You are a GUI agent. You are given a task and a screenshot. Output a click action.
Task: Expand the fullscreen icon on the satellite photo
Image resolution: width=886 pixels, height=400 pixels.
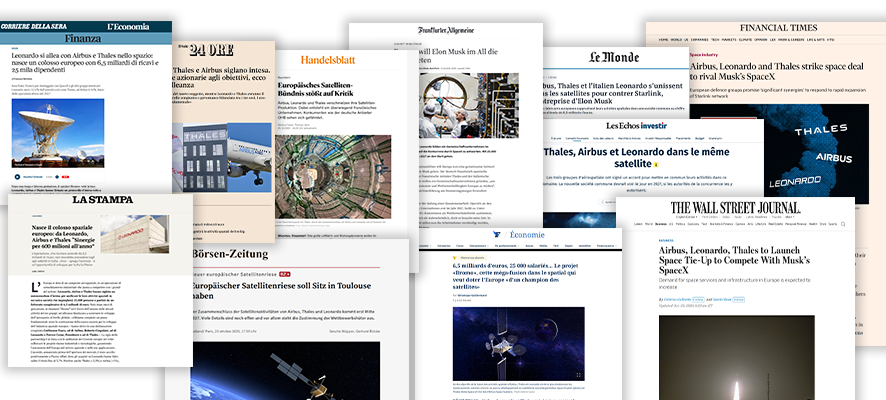pos(578,375)
